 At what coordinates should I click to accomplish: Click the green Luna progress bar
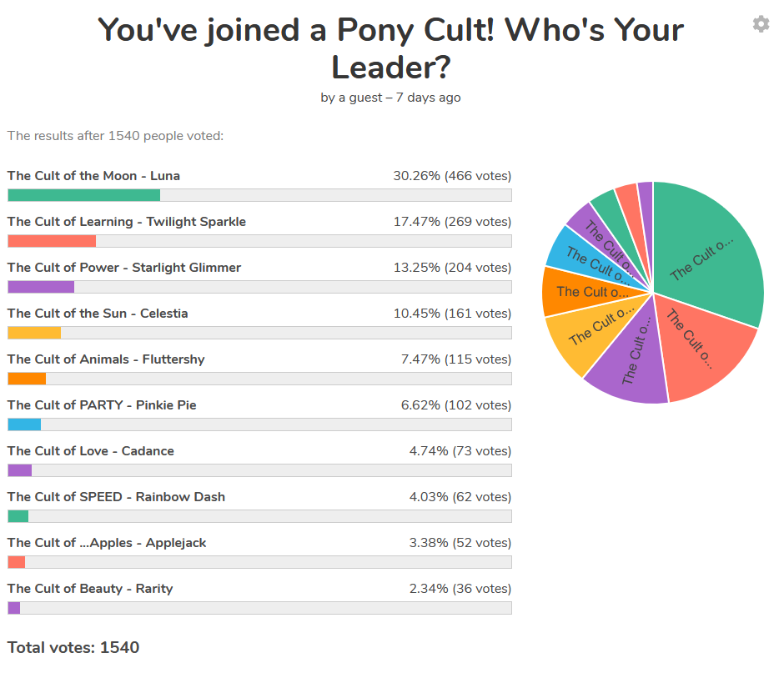[83, 195]
